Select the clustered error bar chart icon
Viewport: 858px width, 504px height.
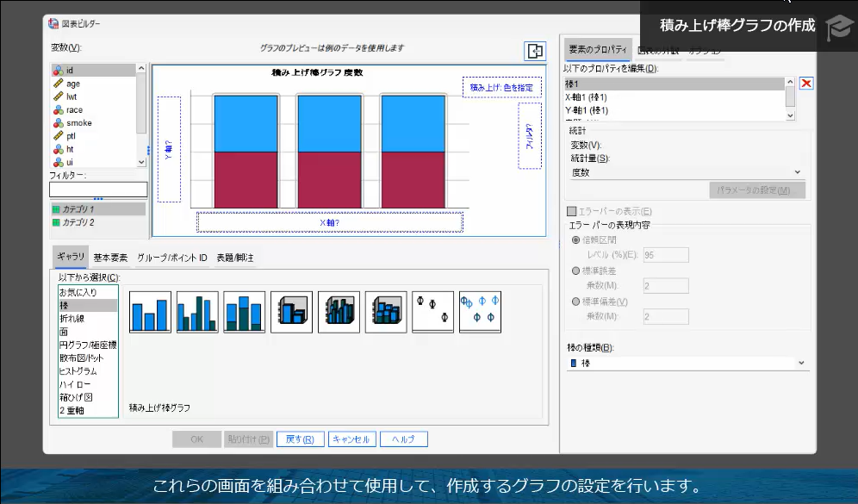[479, 311]
